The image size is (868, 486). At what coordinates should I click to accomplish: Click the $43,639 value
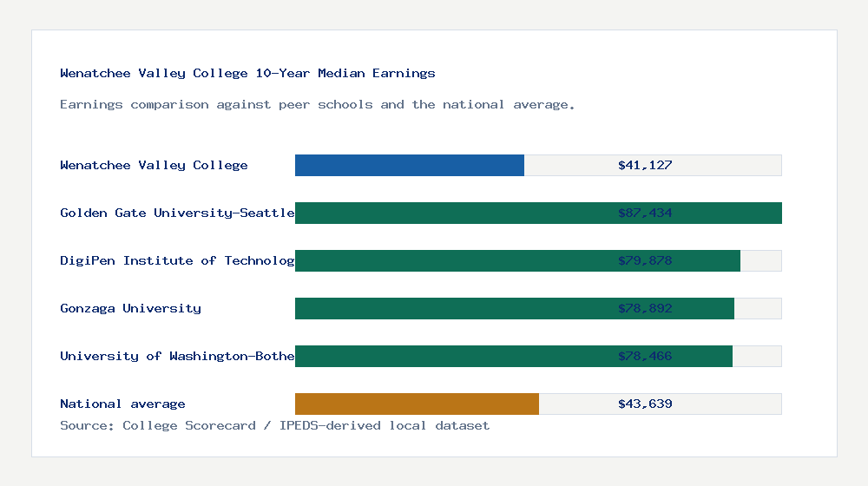coord(645,404)
